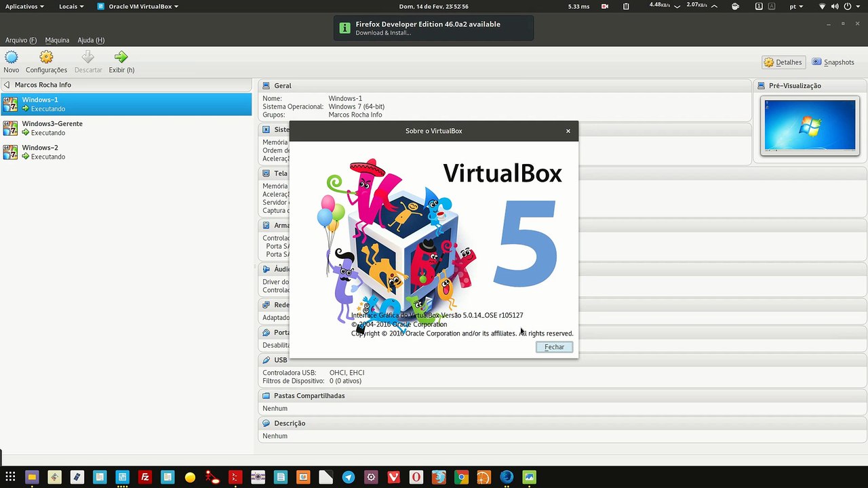Click the Rede section icon
Viewport: 868px width, 488px height.
(x=267, y=305)
